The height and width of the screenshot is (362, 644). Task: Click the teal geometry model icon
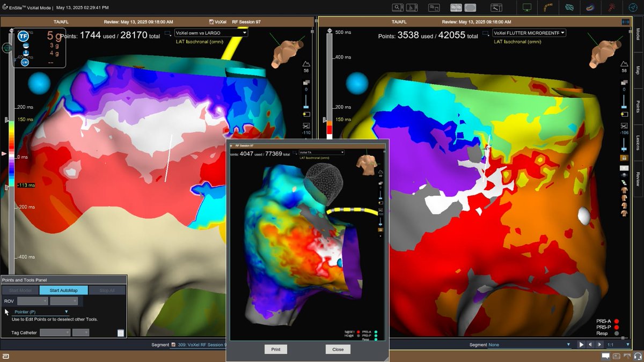569,8
